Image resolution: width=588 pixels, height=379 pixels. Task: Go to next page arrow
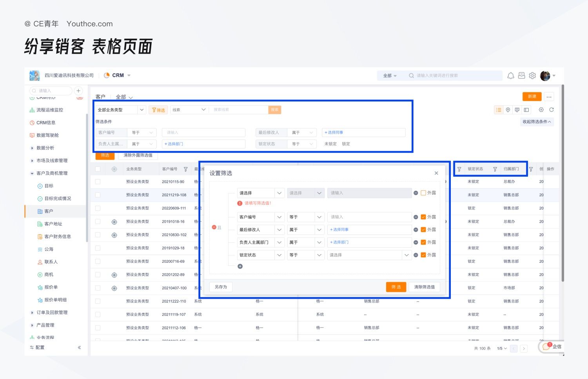click(524, 348)
